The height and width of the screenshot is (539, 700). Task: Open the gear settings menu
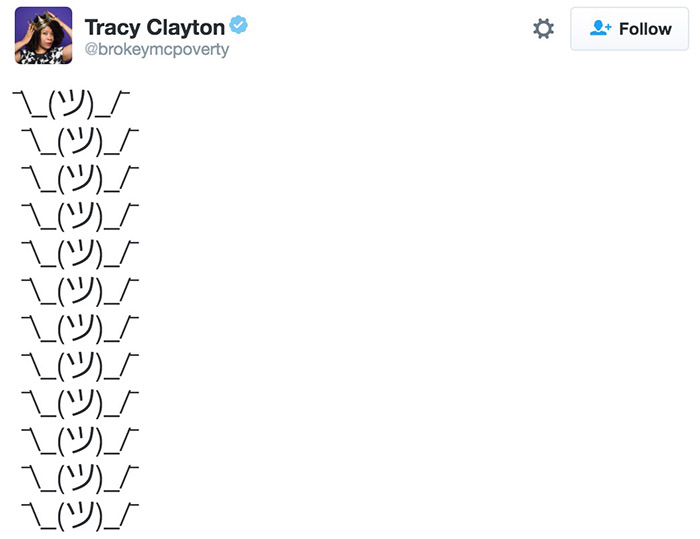[543, 29]
